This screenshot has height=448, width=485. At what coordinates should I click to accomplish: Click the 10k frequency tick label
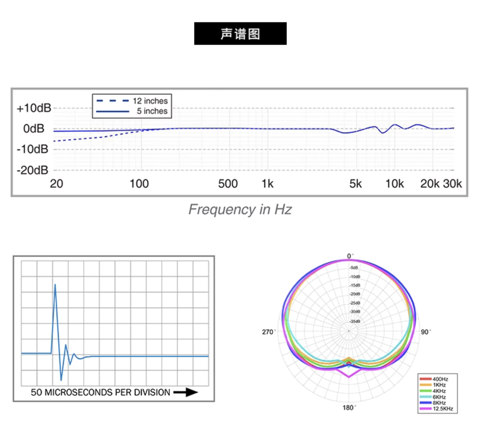(x=394, y=184)
